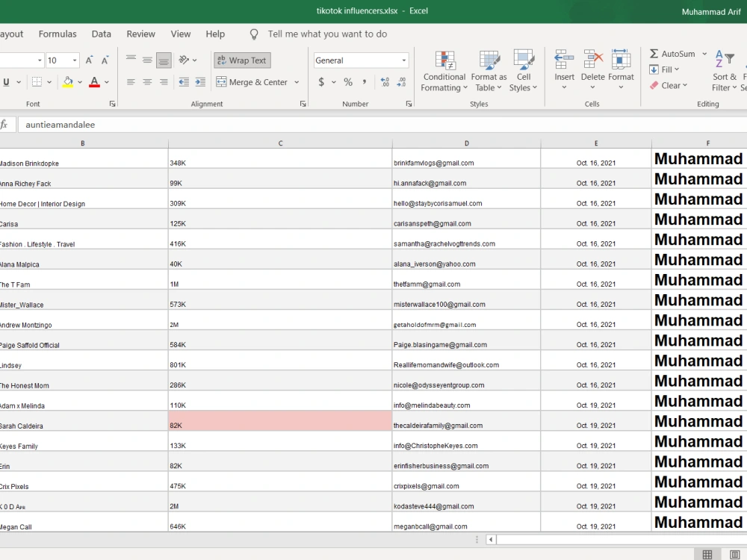Image resolution: width=747 pixels, height=560 pixels.
Task: Toggle underline formatting
Action: (x=6, y=82)
